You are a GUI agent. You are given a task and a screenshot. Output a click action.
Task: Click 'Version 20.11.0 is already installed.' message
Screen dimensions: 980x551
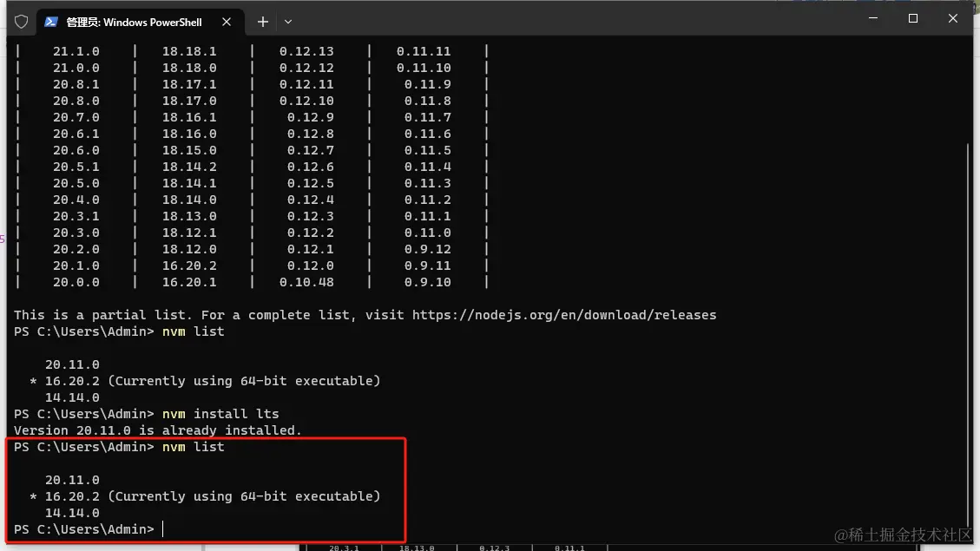(157, 430)
